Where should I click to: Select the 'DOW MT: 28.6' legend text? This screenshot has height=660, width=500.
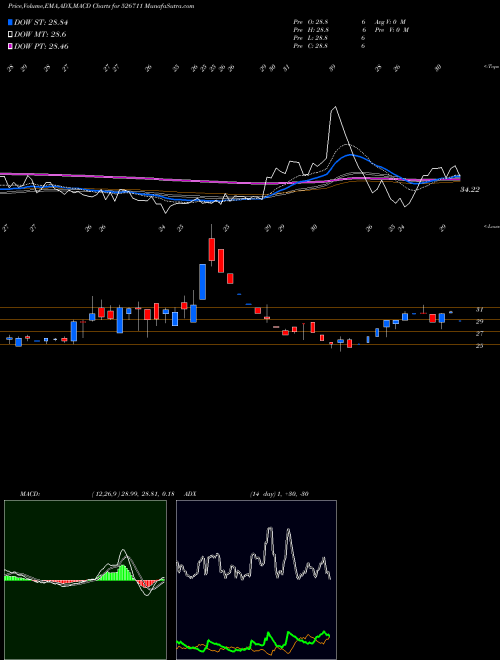click(40, 35)
